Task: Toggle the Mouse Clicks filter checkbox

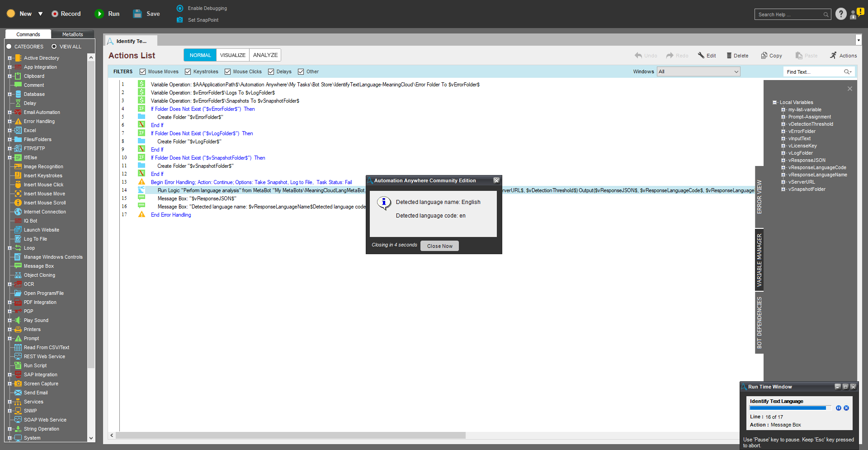Action: click(228, 71)
